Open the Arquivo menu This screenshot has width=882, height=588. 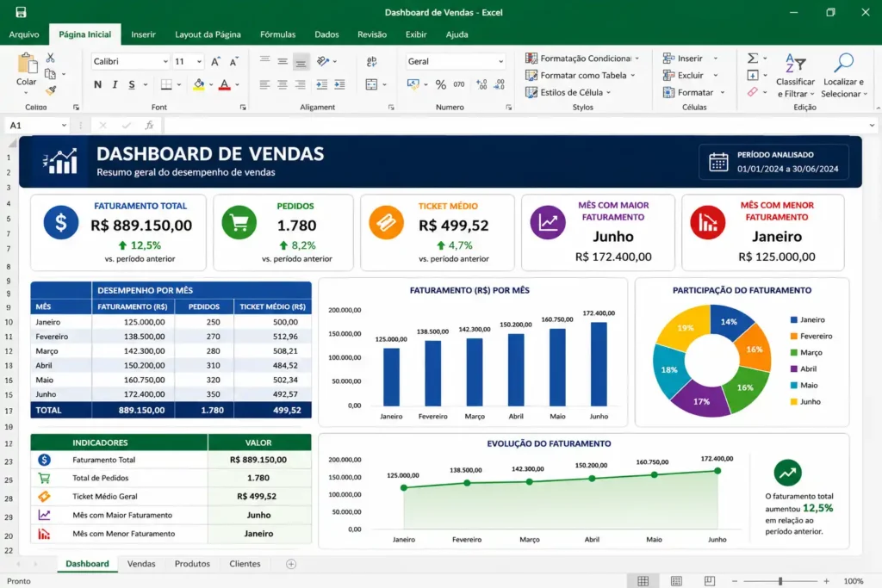pos(24,34)
